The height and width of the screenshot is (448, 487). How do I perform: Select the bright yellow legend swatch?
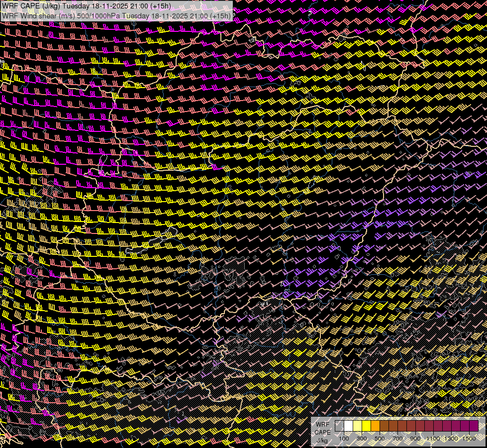click(x=366, y=426)
